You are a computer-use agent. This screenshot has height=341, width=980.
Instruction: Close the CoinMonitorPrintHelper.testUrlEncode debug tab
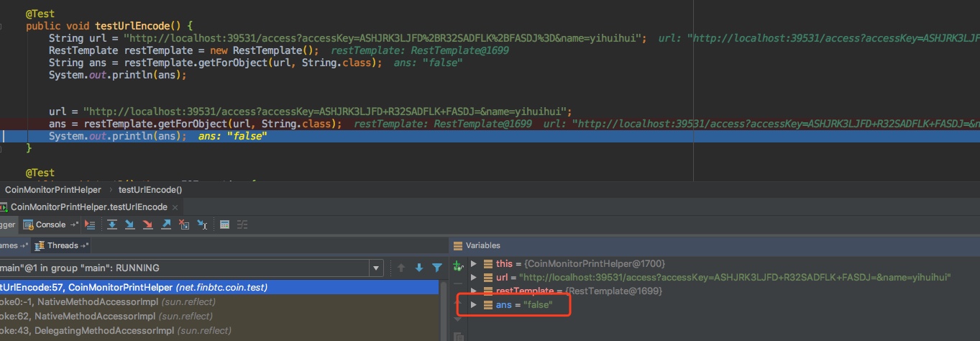coord(175,206)
